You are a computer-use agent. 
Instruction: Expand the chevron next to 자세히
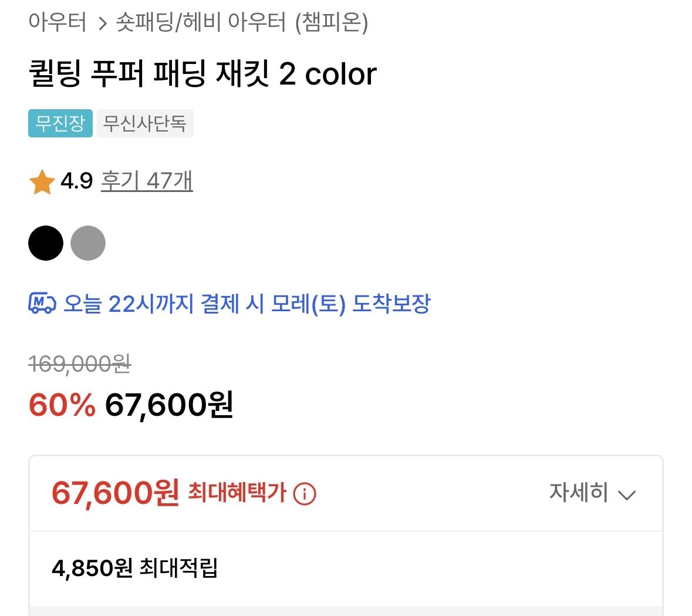click(x=627, y=494)
